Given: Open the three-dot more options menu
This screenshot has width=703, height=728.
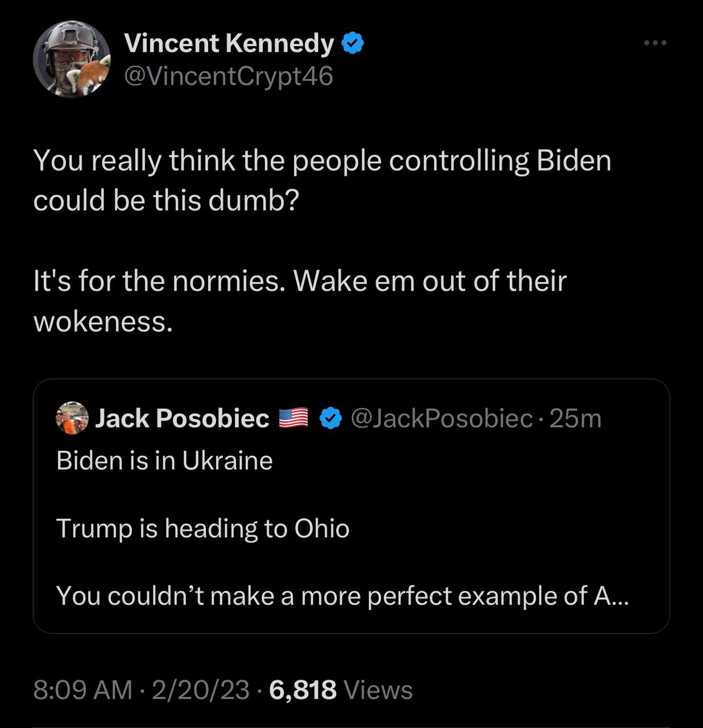Looking at the screenshot, I should [x=655, y=43].
